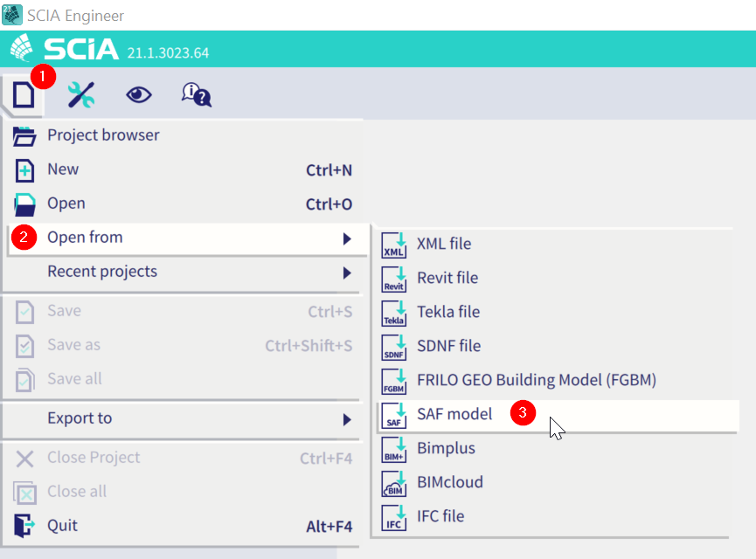Image resolution: width=756 pixels, height=559 pixels.
Task: Click the SCIA logo in header
Action: pos(66,49)
